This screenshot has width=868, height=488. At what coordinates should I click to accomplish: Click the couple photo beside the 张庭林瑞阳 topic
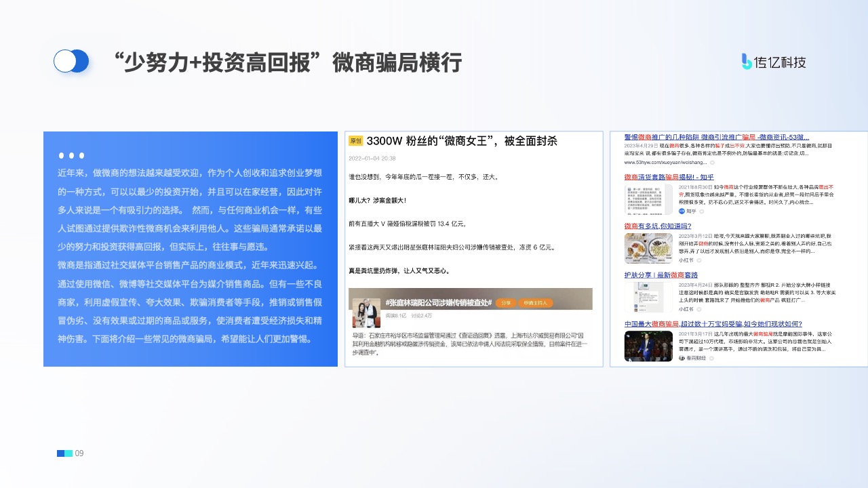[366, 312]
